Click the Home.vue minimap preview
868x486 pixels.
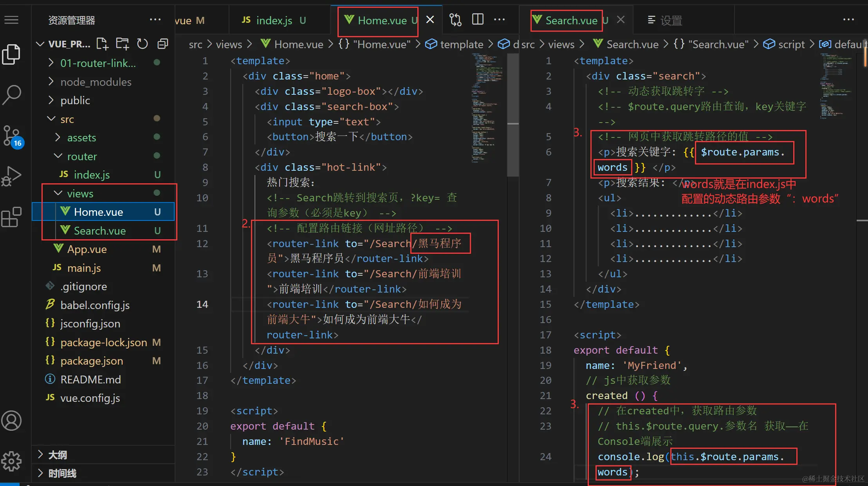[487, 107]
